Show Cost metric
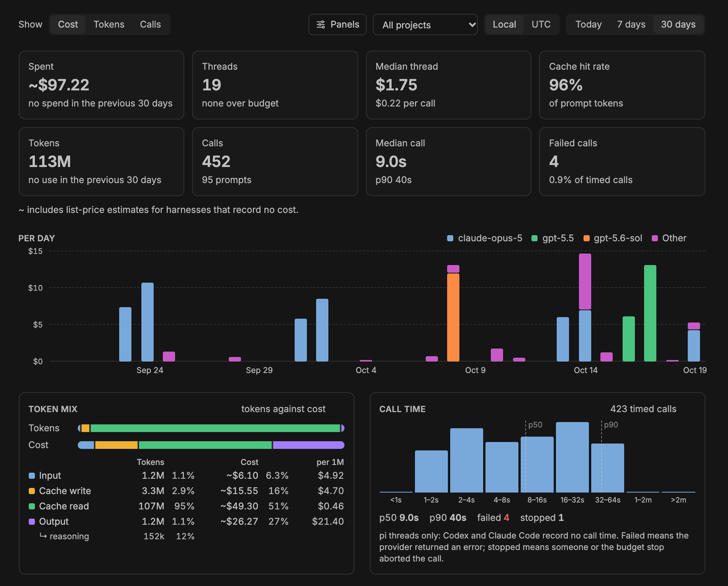728x586 pixels. click(x=68, y=25)
